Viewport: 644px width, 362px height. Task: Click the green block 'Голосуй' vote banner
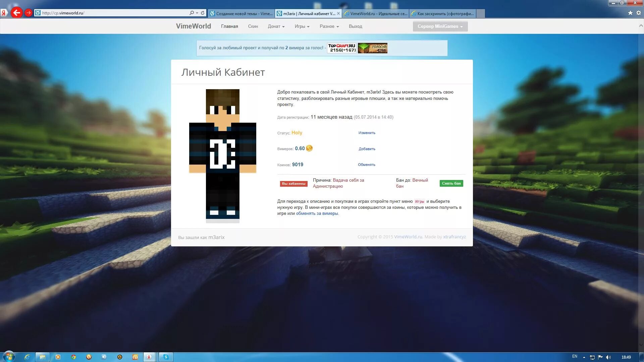coord(372,48)
